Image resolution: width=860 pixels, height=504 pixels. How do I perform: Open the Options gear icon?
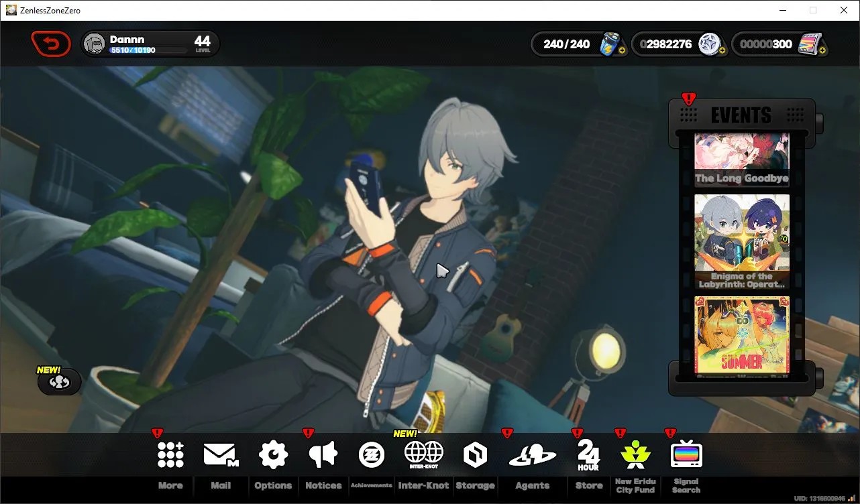273,454
